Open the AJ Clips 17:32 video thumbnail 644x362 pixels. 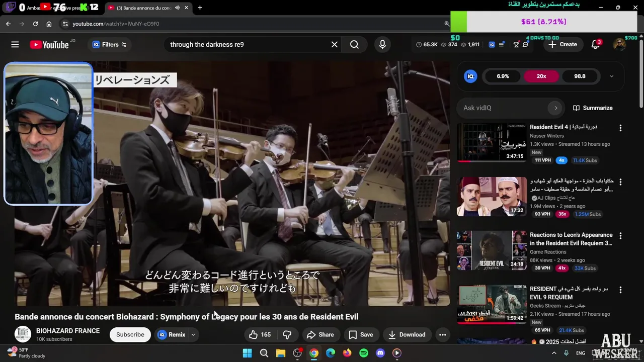pos(492,197)
